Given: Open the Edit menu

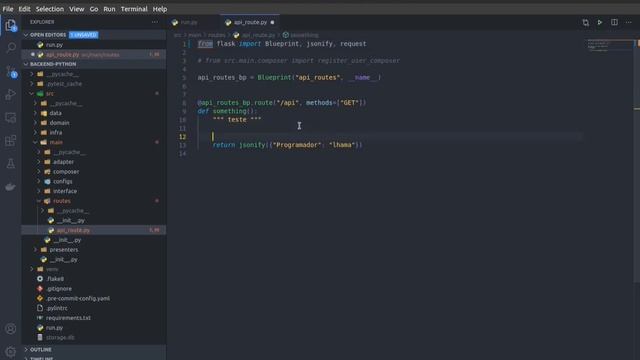Looking at the screenshot, I should click(x=24, y=9).
